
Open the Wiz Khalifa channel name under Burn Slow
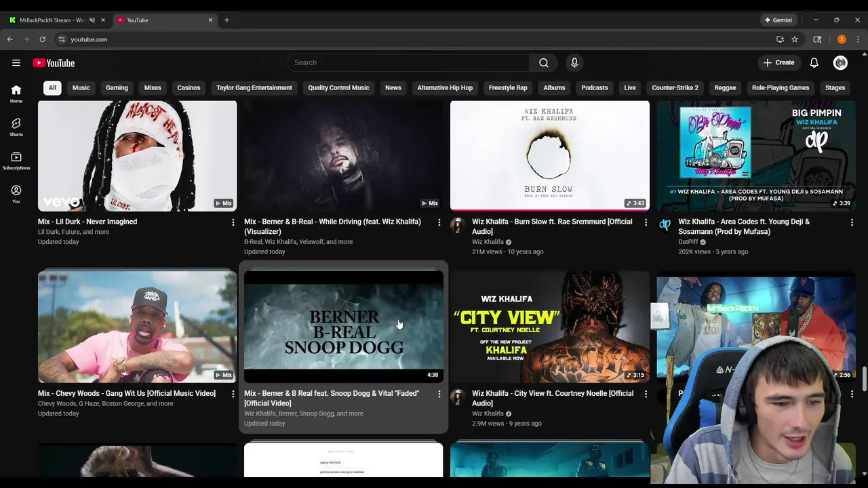488,242
